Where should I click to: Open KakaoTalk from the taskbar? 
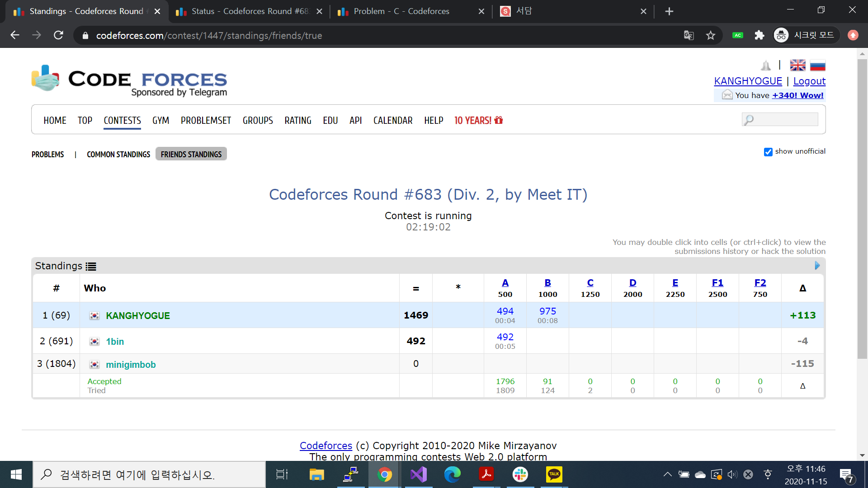(554, 474)
